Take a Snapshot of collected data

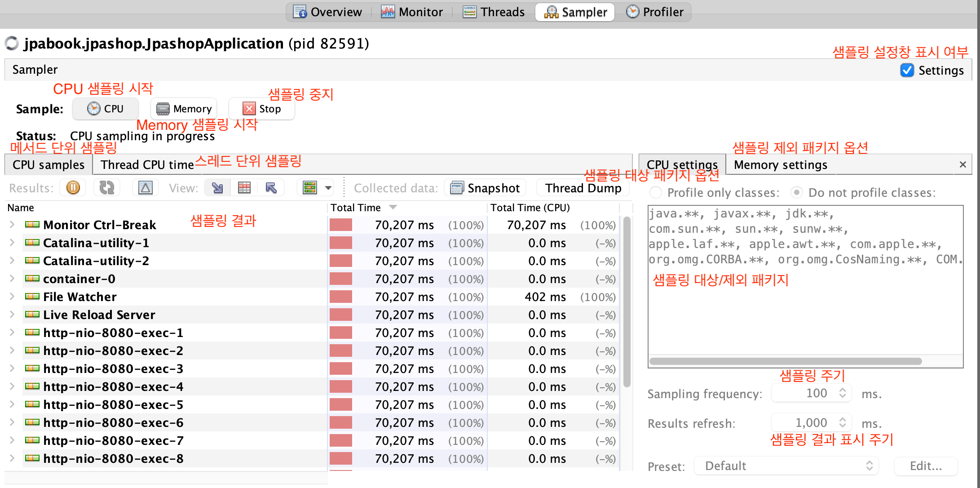(485, 187)
